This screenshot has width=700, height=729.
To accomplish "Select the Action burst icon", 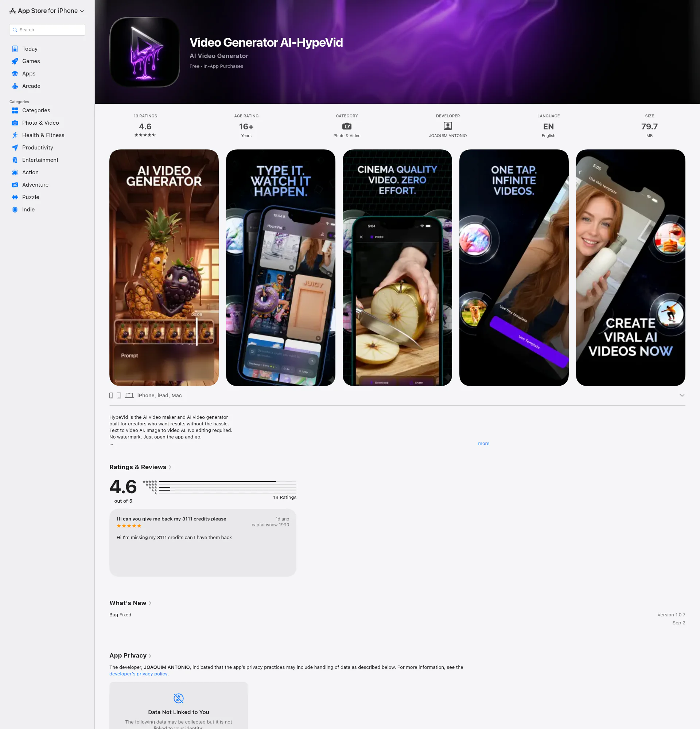I will [15, 172].
